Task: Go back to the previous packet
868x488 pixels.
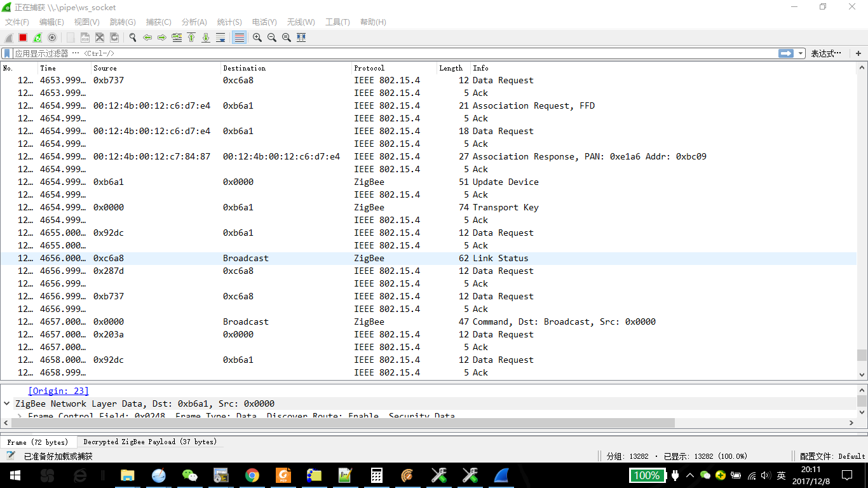Action: 147,37
